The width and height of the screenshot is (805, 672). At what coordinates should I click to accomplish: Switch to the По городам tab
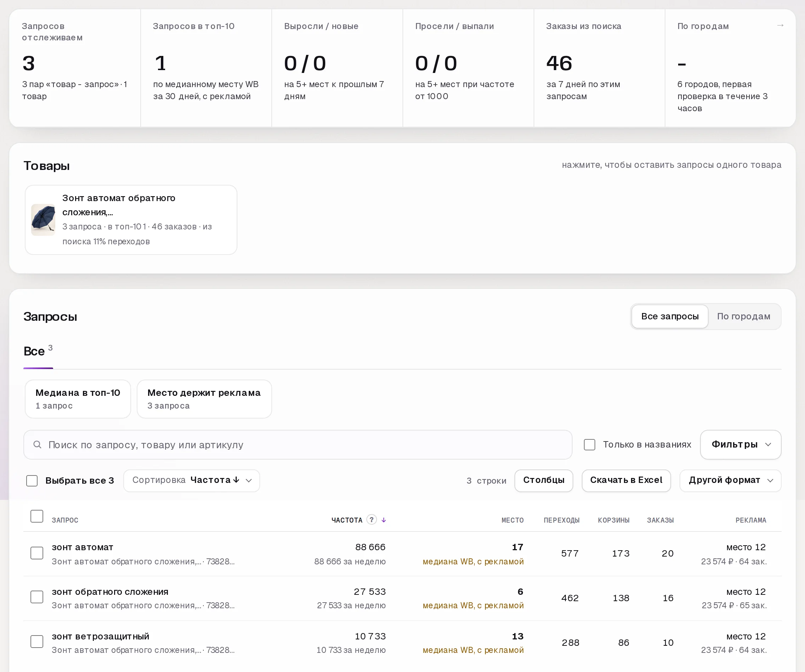(743, 317)
